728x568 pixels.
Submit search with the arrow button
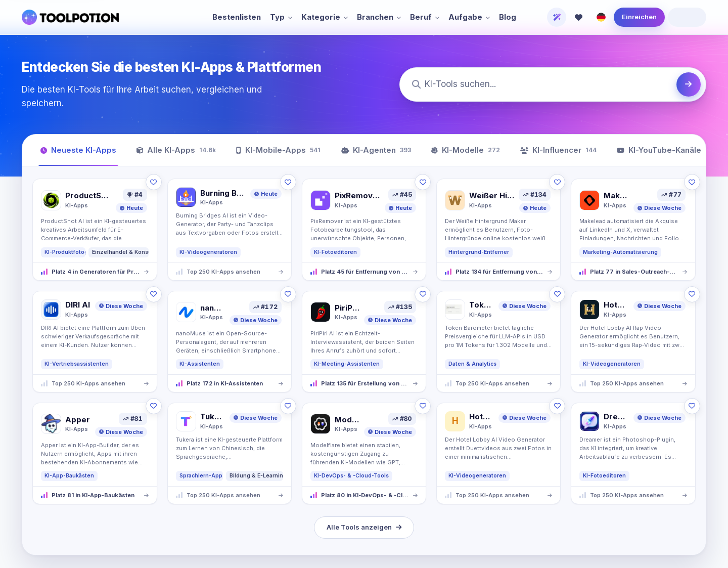coord(689,84)
